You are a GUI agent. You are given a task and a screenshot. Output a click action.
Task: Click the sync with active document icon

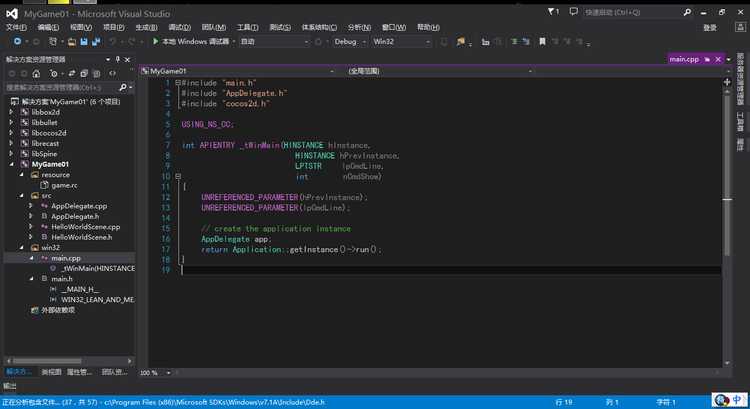click(x=72, y=73)
